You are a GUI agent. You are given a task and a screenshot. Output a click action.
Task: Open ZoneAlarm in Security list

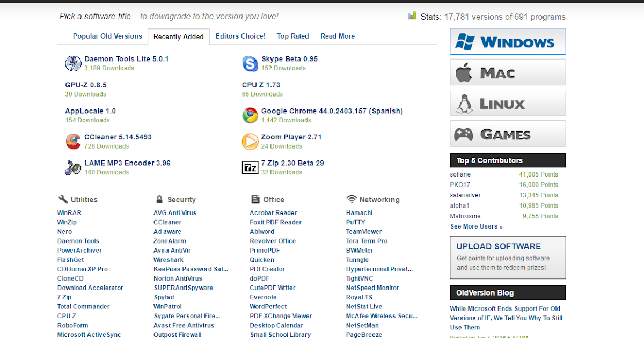[x=170, y=241]
